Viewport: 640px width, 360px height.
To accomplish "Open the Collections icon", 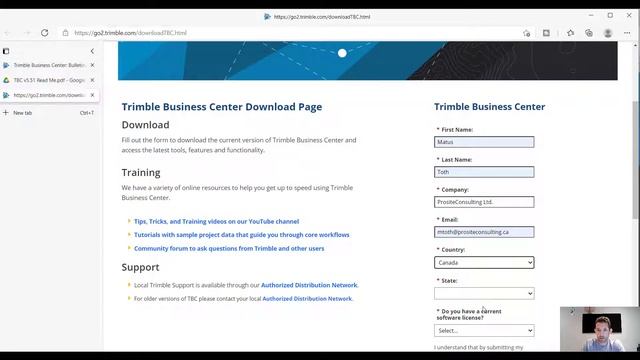I will point(589,33).
